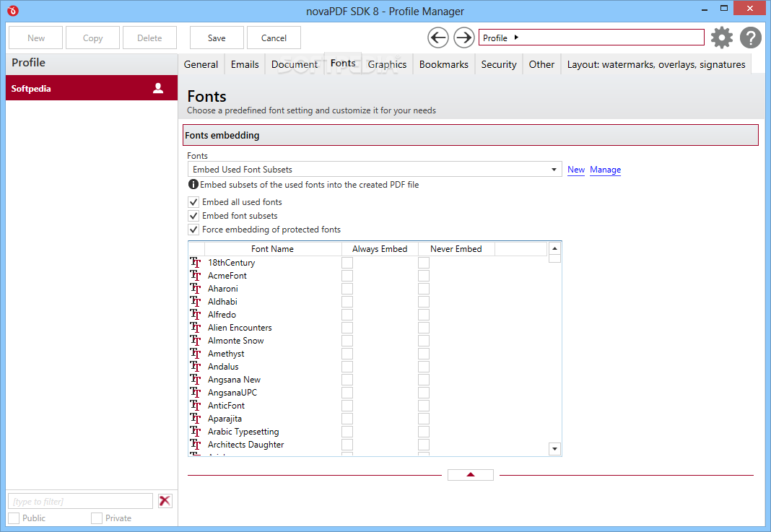Click the info icon beside embed description

[193, 184]
